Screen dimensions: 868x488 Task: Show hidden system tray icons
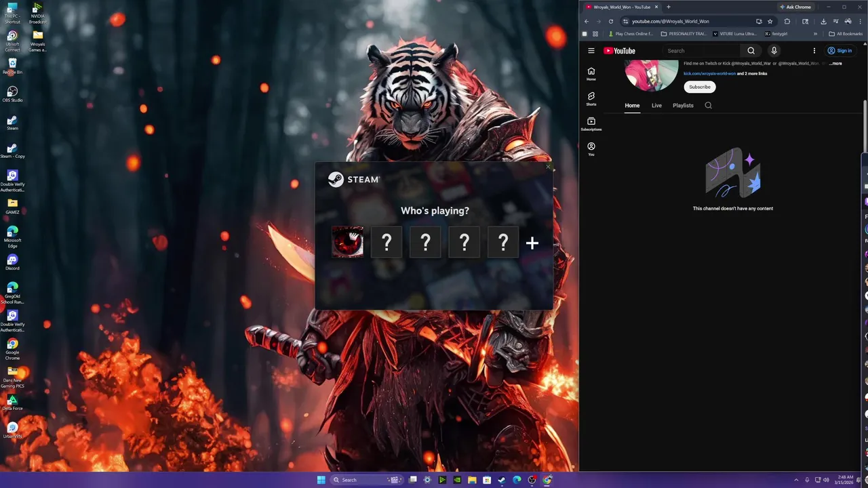(797, 480)
